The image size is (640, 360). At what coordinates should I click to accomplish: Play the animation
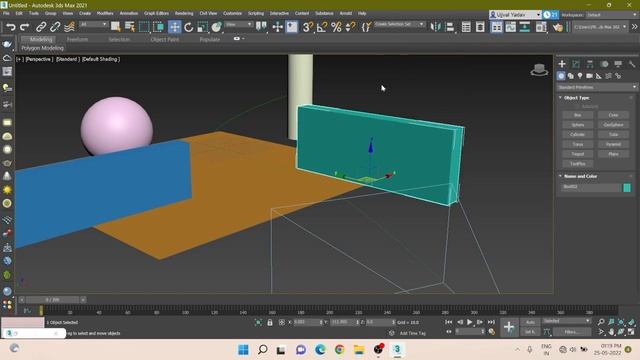coord(470,322)
